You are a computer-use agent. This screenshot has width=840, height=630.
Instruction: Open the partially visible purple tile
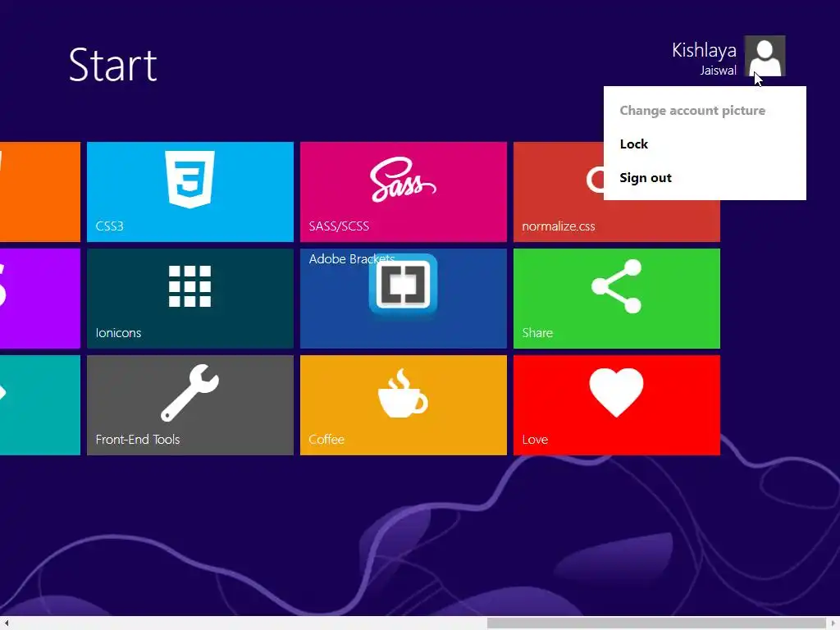(x=40, y=299)
